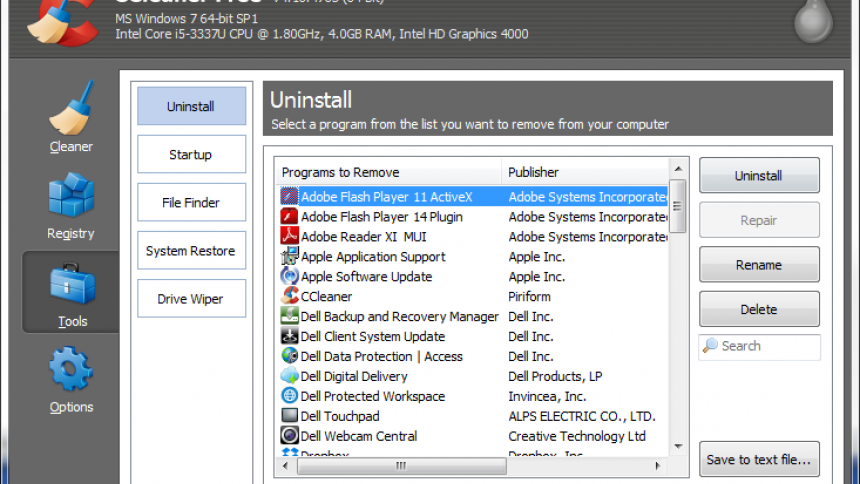Image resolution: width=860 pixels, height=484 pixels.
Task: Open the Cleaner section broom icon
Action: [71, 108]
